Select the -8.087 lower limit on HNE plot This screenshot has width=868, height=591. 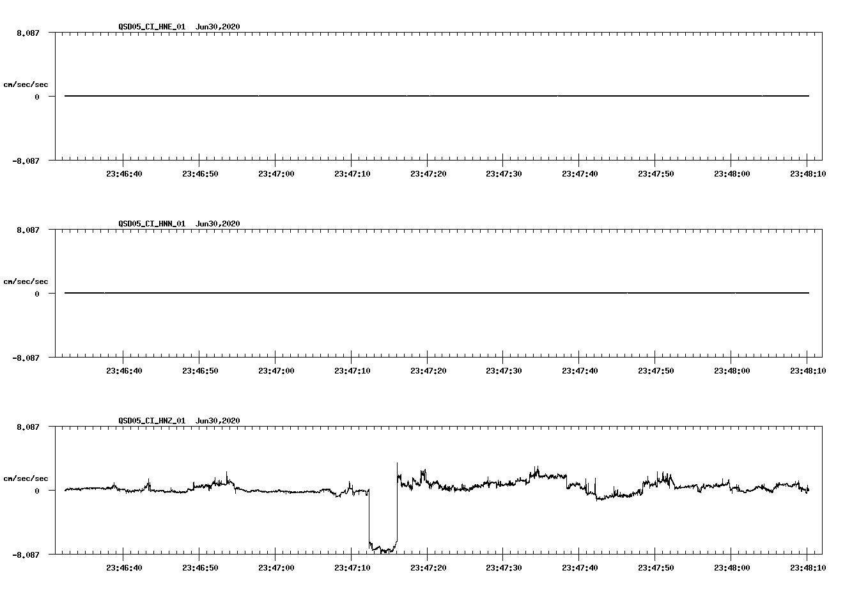coord(26,161)
